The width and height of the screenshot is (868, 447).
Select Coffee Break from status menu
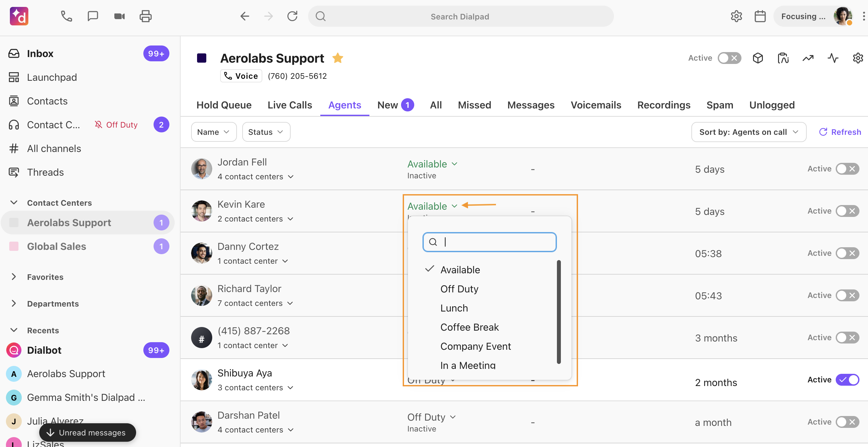[x=469, y=327]
